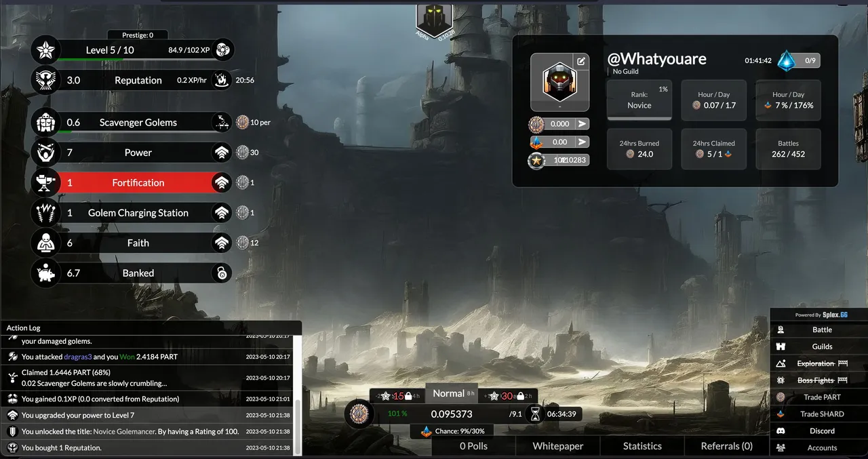This screenshot has width=868, height=459.
Task: Upgrade Fortification with its chevron icon
Action: [x=222, y=182]
